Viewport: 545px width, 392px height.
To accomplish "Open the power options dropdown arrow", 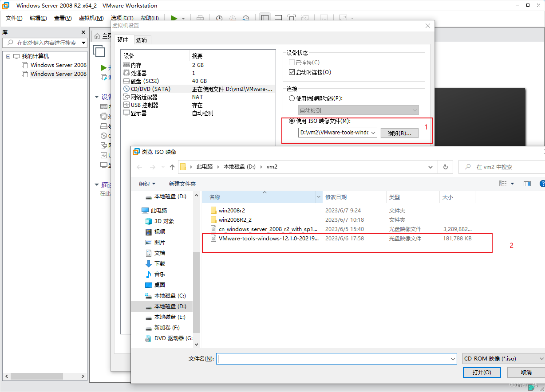I will click(x=183, y=19).
